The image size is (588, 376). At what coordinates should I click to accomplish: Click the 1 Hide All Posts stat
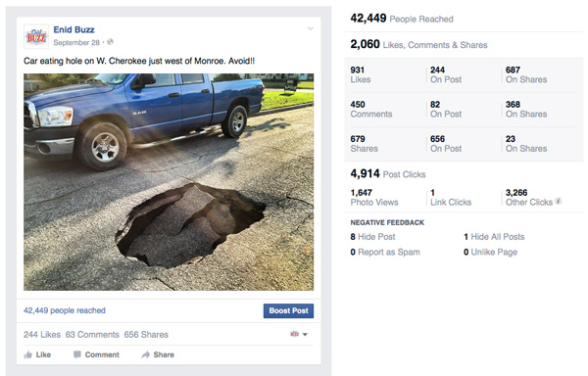494,237
